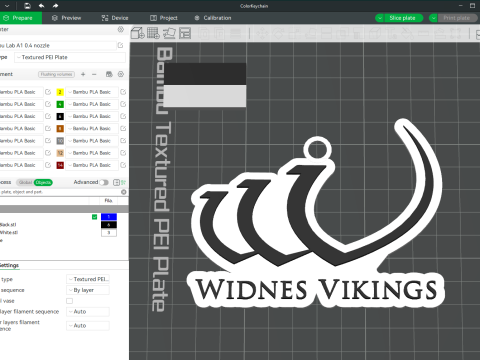Open the title bar file menu arrow
Viewport: 480px width, 360px height.
tap(7, 6)
